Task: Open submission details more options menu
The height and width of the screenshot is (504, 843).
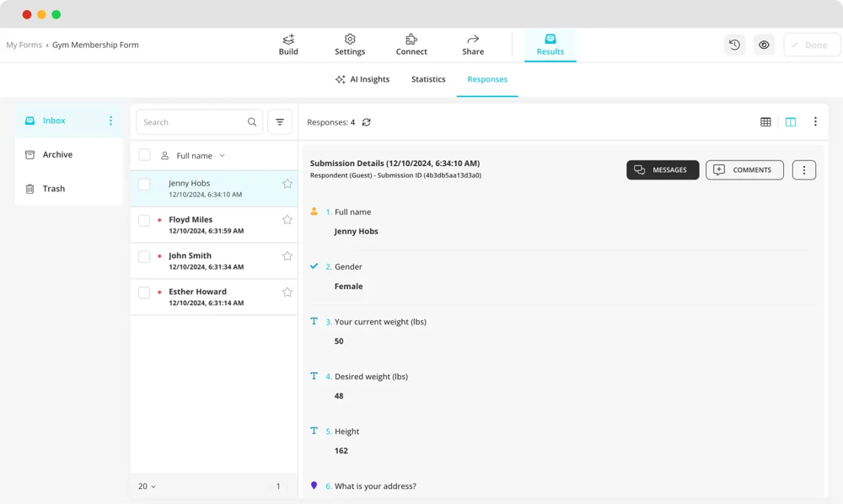Action: point(803,170)
